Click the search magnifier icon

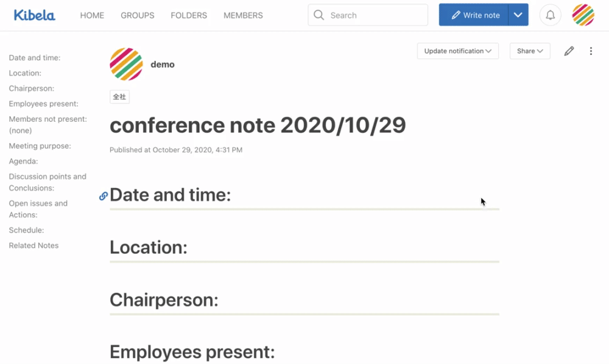click(x=319, y=15)
